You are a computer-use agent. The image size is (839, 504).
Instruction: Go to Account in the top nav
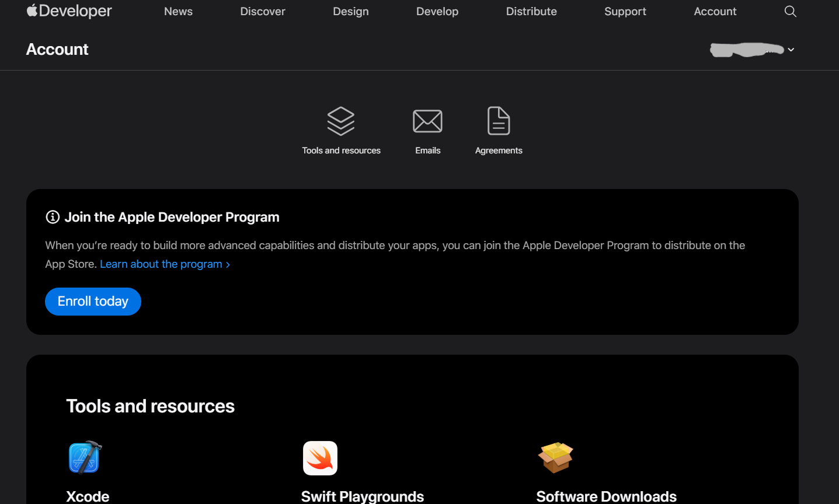pyautogui.click(x=715, y=11)
